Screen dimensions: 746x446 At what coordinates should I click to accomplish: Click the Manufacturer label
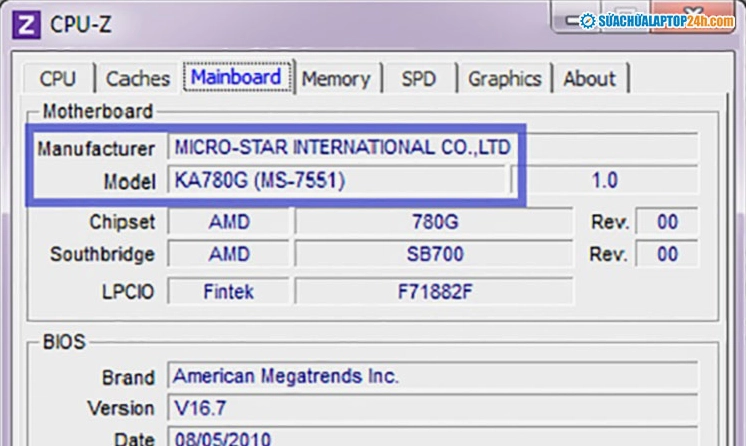(x=96, y=149)
